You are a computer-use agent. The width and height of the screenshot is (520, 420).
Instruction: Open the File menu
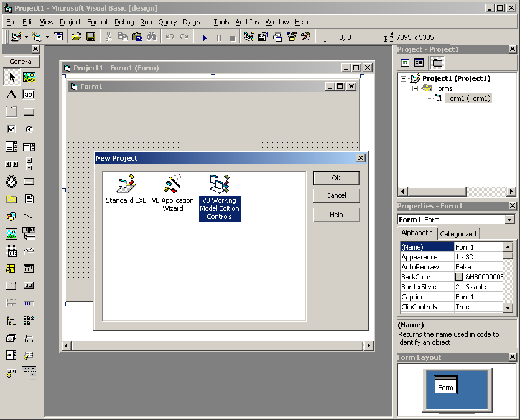point(11,22)
